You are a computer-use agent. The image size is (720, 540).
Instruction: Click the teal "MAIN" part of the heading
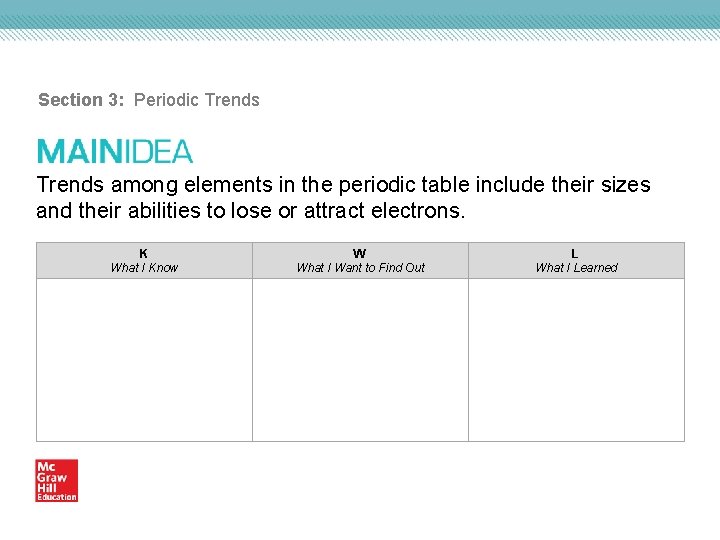(x=79, y=152)
